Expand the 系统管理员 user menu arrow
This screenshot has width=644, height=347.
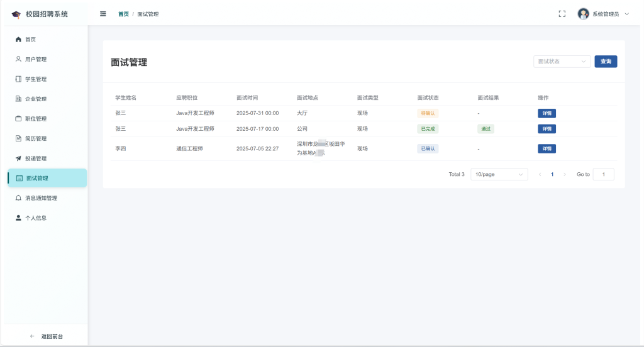627,14
